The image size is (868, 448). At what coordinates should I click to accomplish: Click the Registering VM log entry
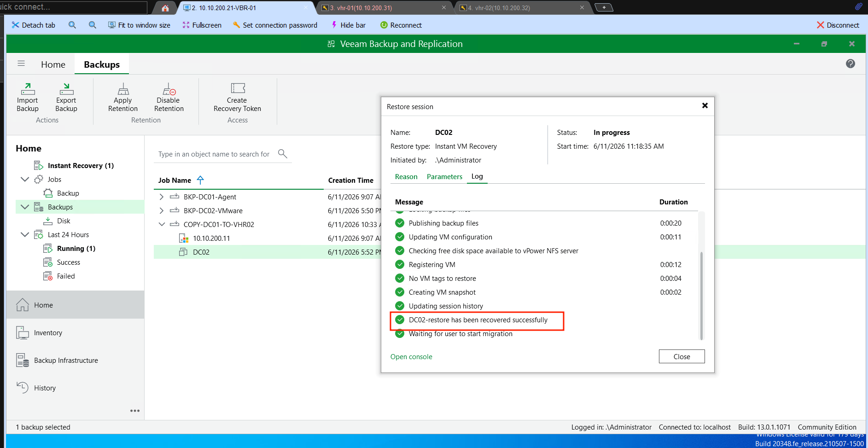432,265
